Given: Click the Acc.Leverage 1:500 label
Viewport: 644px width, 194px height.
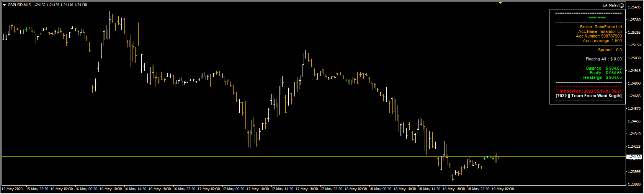Looking at the screenshot, I should (x=602, y=41).
